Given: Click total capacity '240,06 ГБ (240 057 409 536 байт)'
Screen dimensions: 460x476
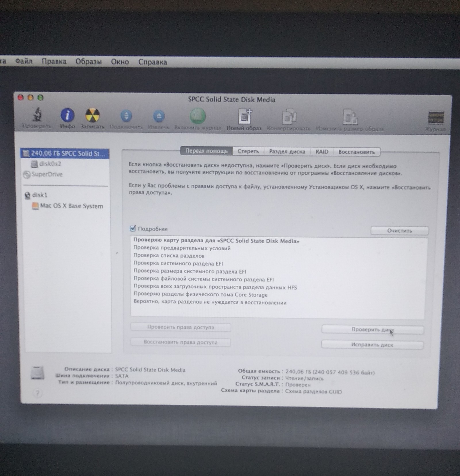Looking at the screenshot, I should (x=330, y=372).
